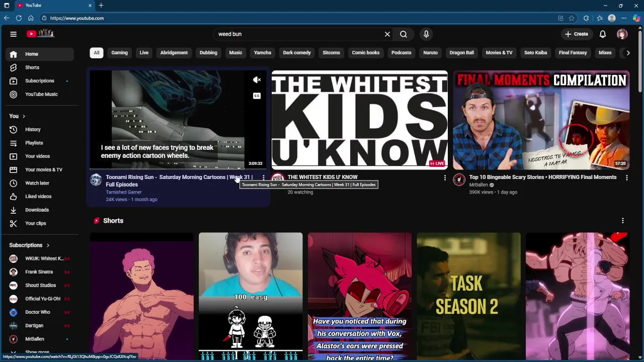Open Subscriptions in the sidebar
644x362 pixels.
pos(40,81)
